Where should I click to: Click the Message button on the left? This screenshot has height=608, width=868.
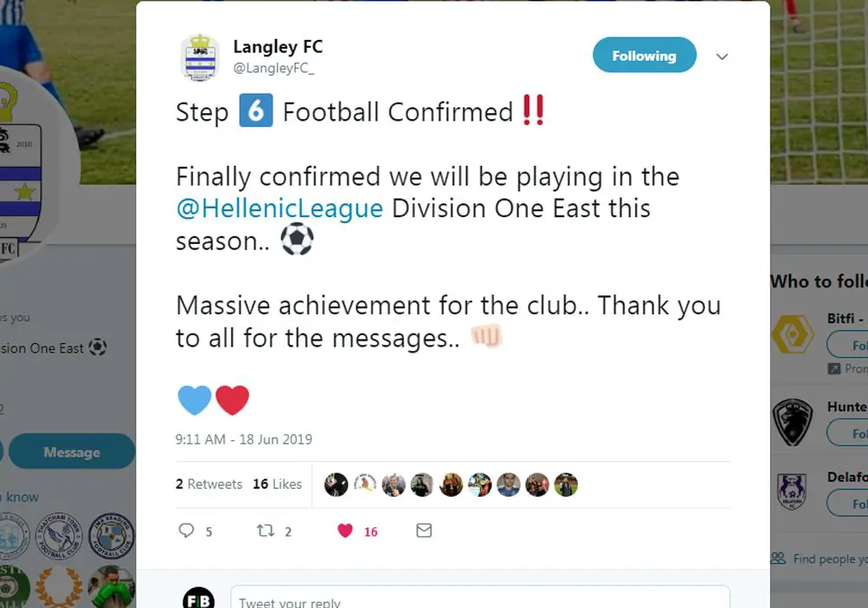pyautogui.click(x=72, y=452)
